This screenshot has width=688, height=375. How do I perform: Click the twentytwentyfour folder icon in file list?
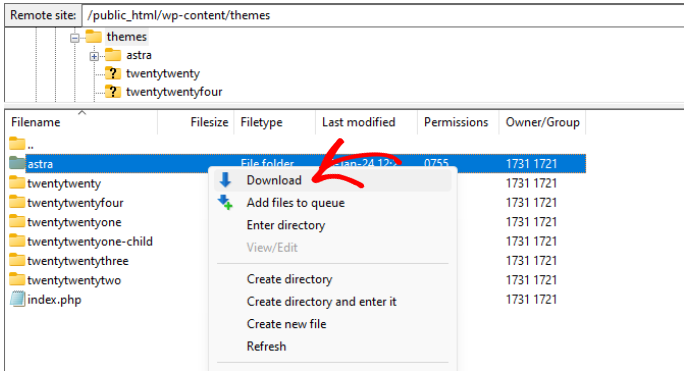click(x=17, y=201)
